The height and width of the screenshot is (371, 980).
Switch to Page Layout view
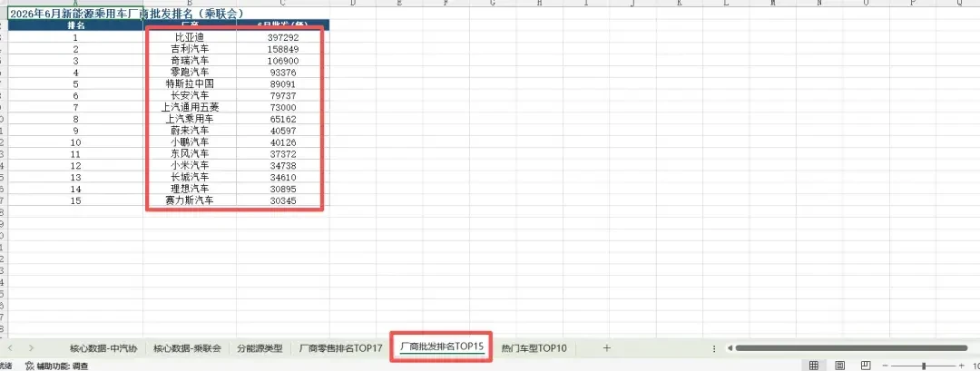pyautogui.click(x=840, y=366)
